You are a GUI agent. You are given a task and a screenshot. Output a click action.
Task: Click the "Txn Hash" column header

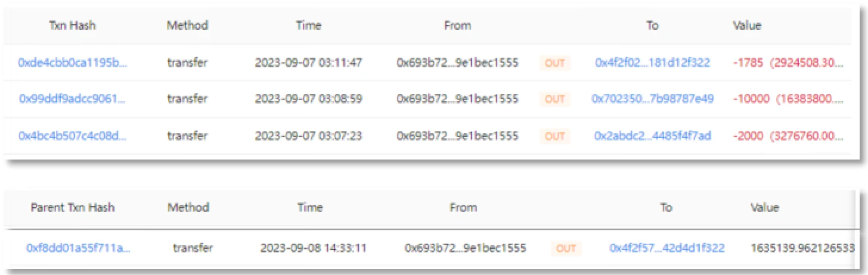click(72, 26)
